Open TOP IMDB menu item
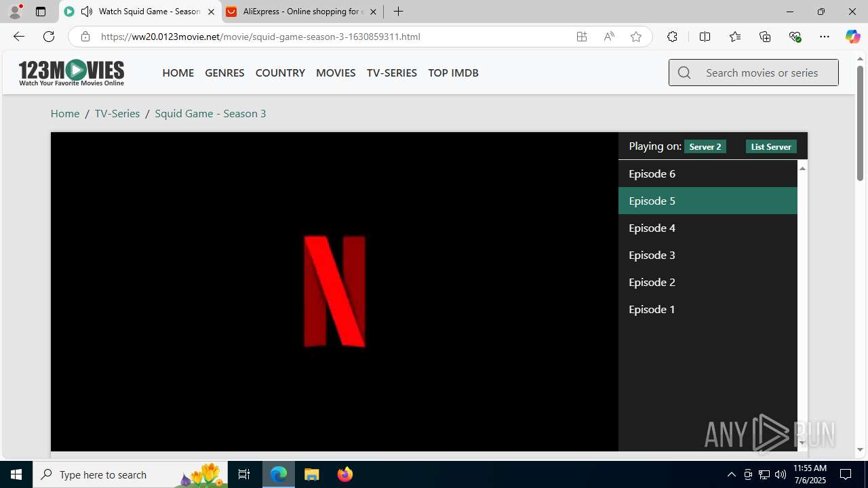 coord(453,73)
